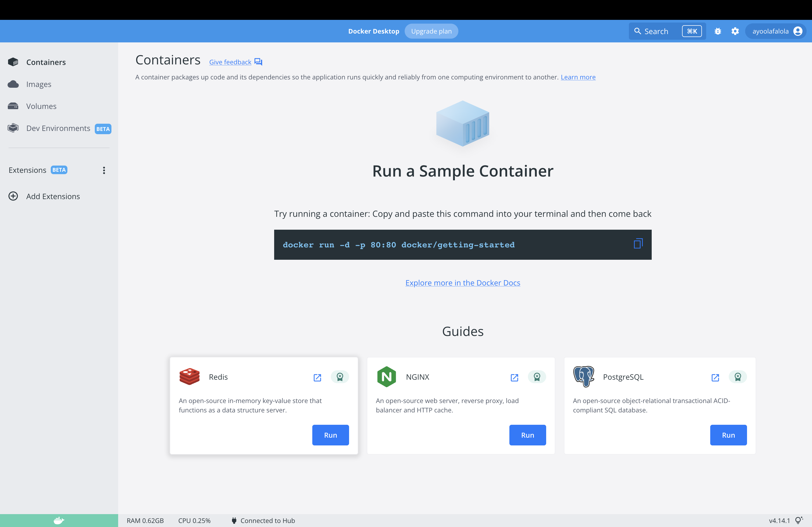This screenshot has height=527, width=812.
Task: Open the ayoolafalola account menu
Action: click(775, 31)
